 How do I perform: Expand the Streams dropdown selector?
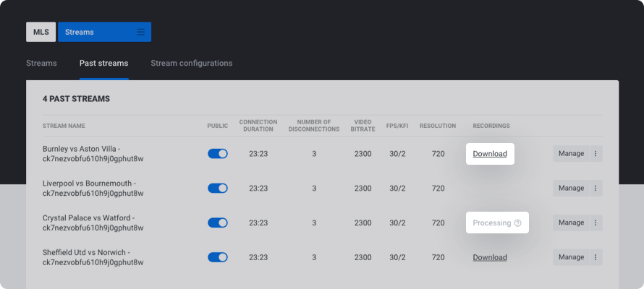click(x=103, y=32)
